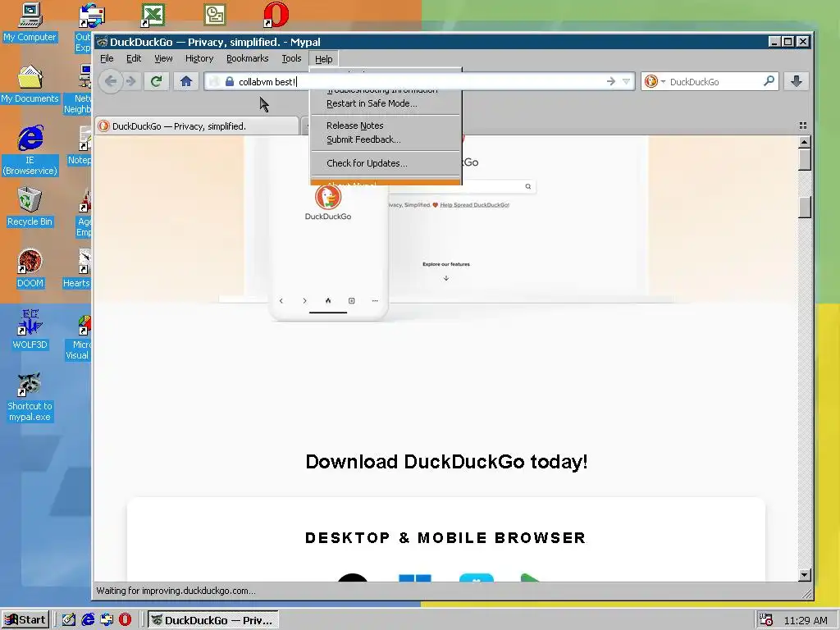
Task: Click the DESKTOP & MOBILE BROWSER heading
Action: tap(445, 537)
